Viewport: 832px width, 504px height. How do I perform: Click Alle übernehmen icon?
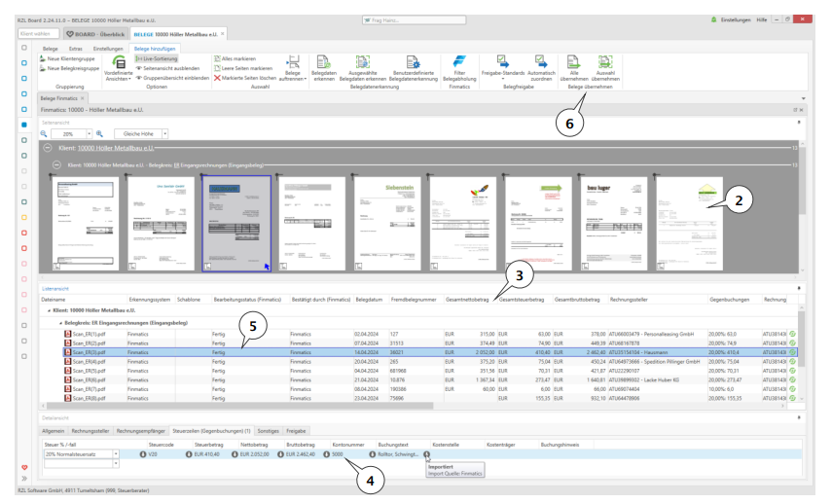(x=576, y=62)
